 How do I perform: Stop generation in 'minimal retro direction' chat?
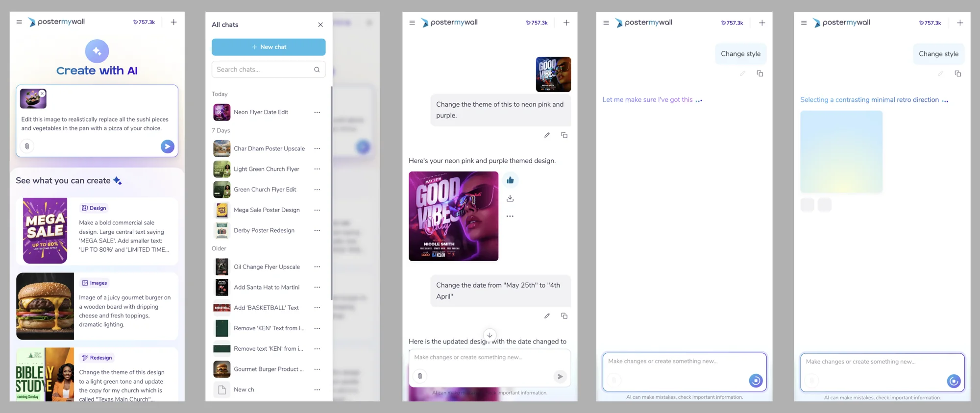(x=954, y=381)
